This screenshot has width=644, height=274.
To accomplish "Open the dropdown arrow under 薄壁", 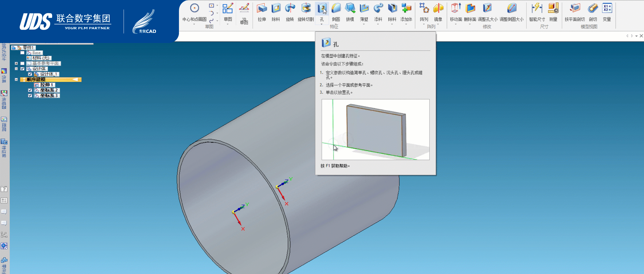I will pos(364,24).
